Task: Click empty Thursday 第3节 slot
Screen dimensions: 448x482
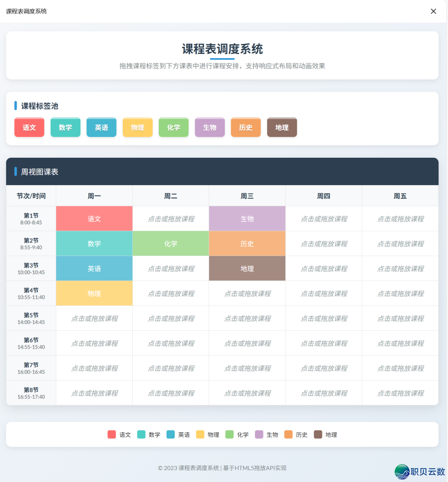Action: tap(324, 268)
